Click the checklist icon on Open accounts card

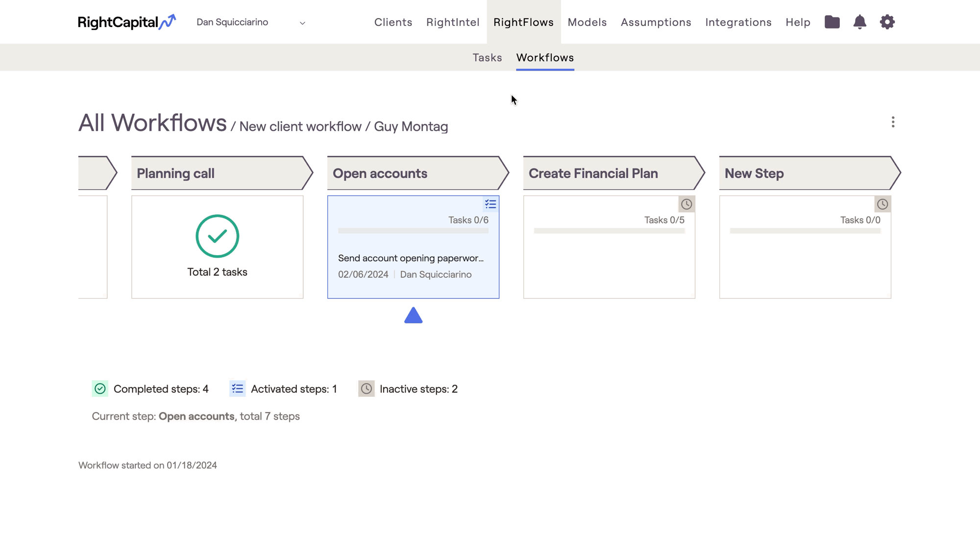pyautogui.click(x=490, y=204)
